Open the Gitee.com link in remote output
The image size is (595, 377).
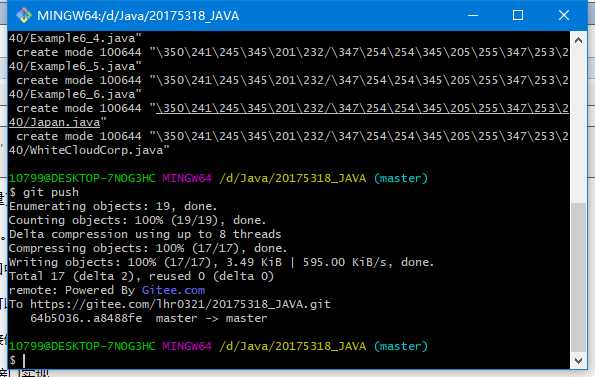(173, 290)
